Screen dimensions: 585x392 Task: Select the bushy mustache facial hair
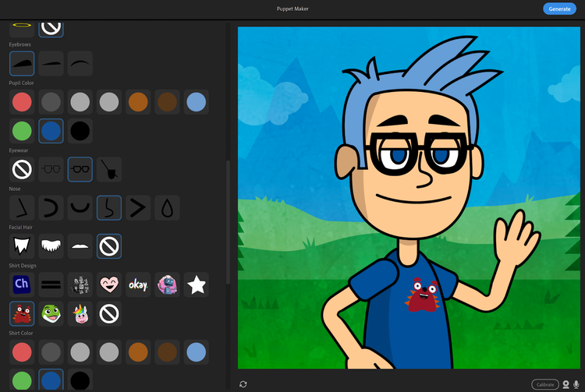[51, 246]
